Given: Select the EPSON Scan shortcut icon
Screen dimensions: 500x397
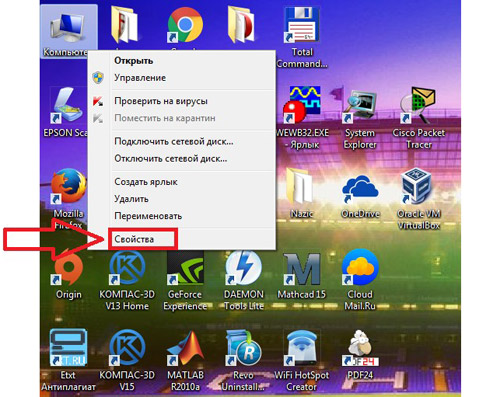Looking at the screenshot, I should point(68,105).
